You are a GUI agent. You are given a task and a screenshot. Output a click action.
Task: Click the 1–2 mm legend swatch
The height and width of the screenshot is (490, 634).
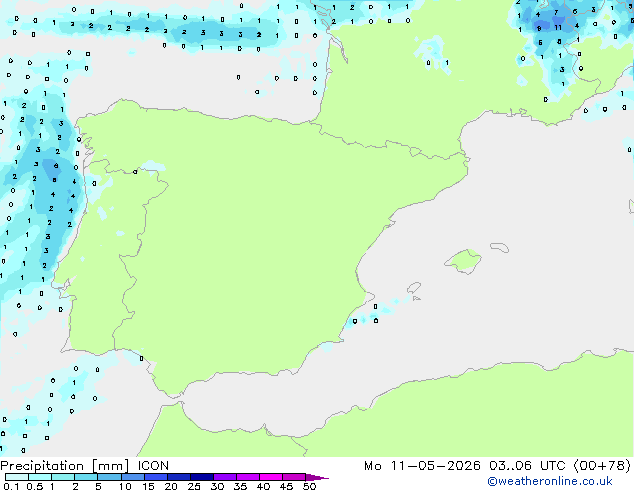(x=63, y=477)
